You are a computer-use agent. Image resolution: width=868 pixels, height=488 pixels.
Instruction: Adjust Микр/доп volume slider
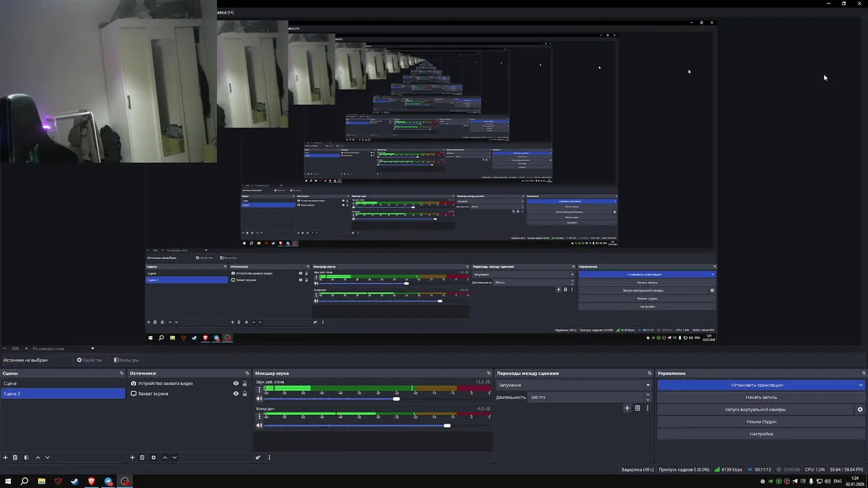(447, 426)
